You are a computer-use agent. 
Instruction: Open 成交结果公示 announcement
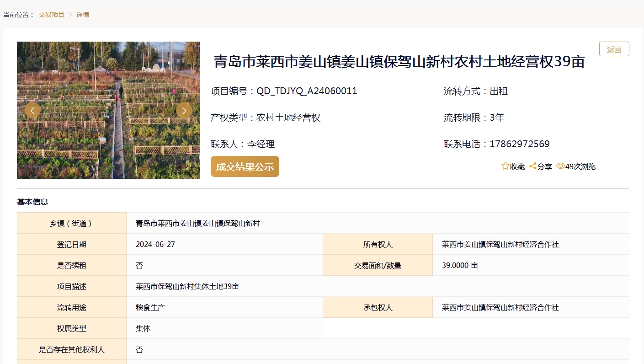pos(245,166)
